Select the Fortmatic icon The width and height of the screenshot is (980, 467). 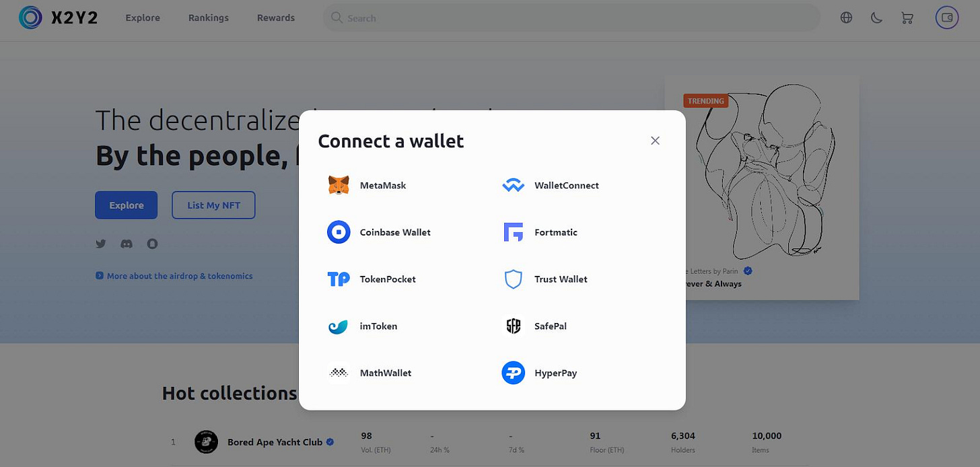[514, 232]
